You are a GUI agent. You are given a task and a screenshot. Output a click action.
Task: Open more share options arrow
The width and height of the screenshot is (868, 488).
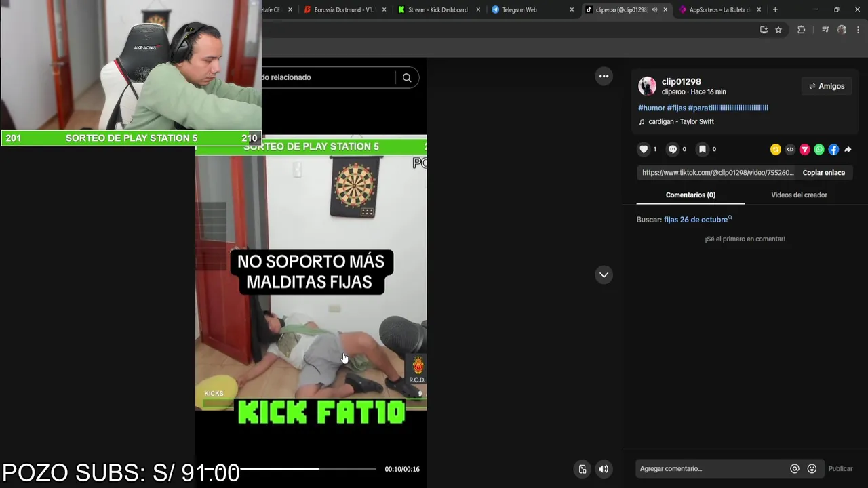848,150
